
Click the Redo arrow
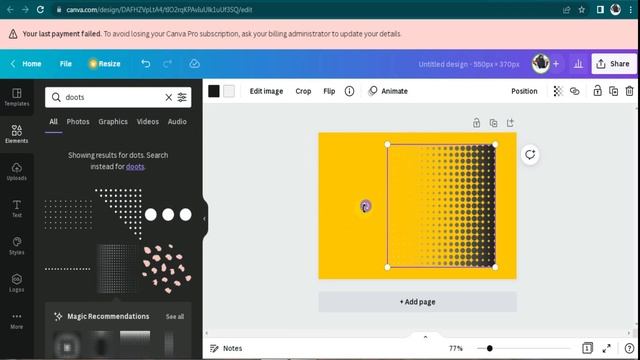click(167, 64)
